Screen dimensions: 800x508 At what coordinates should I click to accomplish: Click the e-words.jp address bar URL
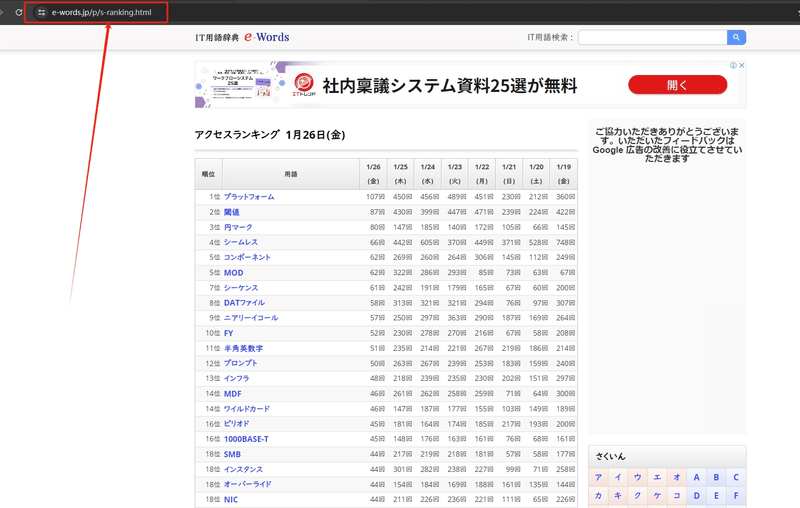[102, 12]
